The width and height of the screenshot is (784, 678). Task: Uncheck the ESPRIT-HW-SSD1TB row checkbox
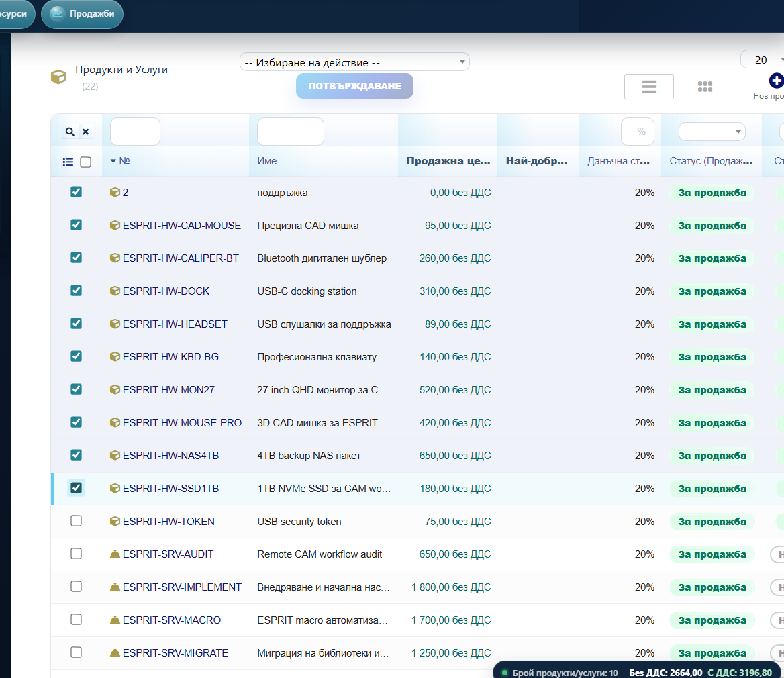coord(76,488)
